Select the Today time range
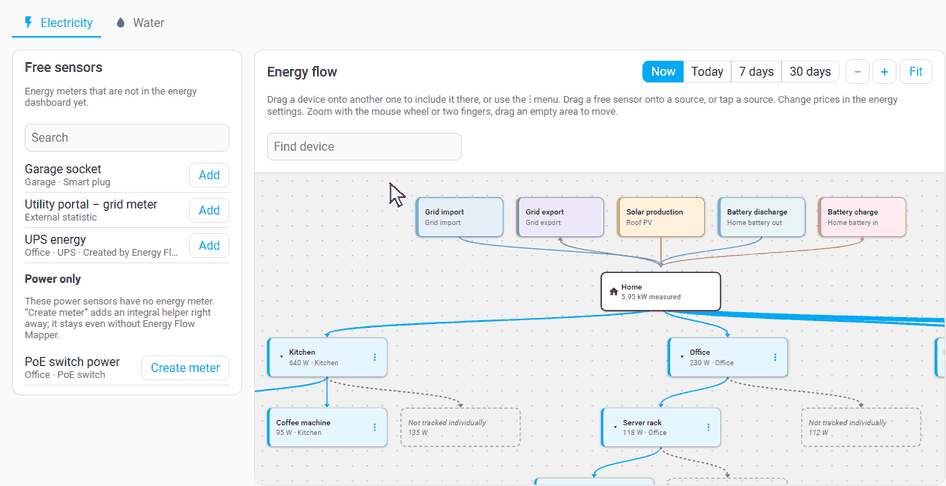Viewport: 946px width, 486px height. click(x=707, y=72)
